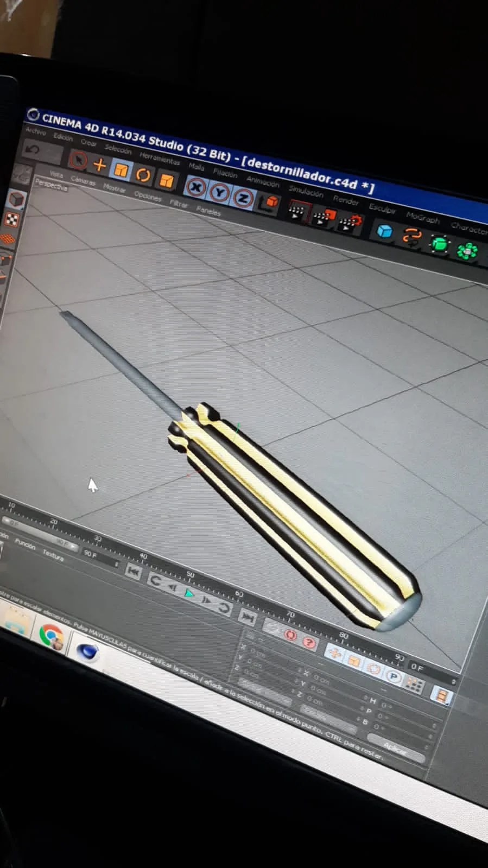Jump to previous keyframe

[155, 581]
